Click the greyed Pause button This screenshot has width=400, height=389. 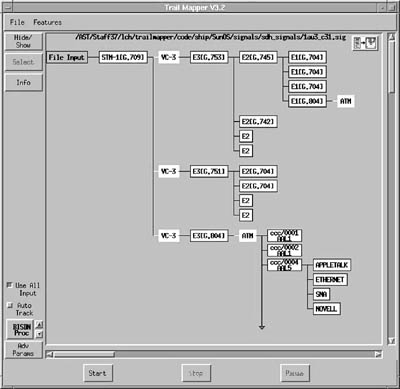coord(295,373)
